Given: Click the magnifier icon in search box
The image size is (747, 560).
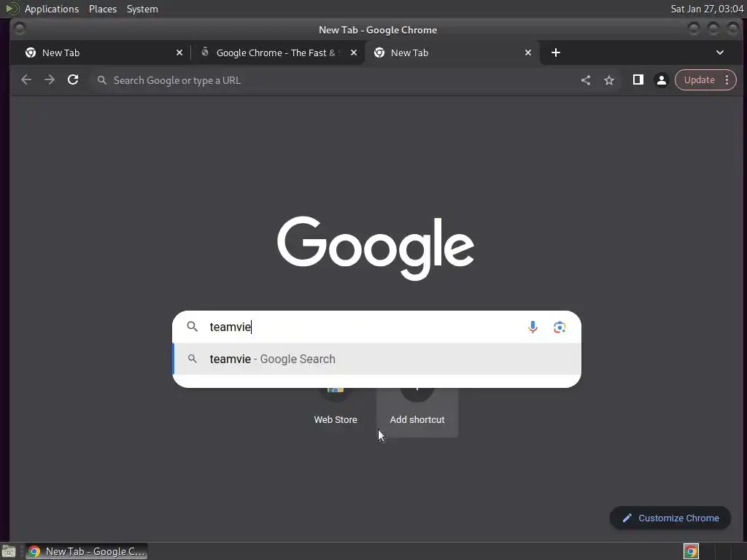Looking at the screenshot, I should (192, 327).
